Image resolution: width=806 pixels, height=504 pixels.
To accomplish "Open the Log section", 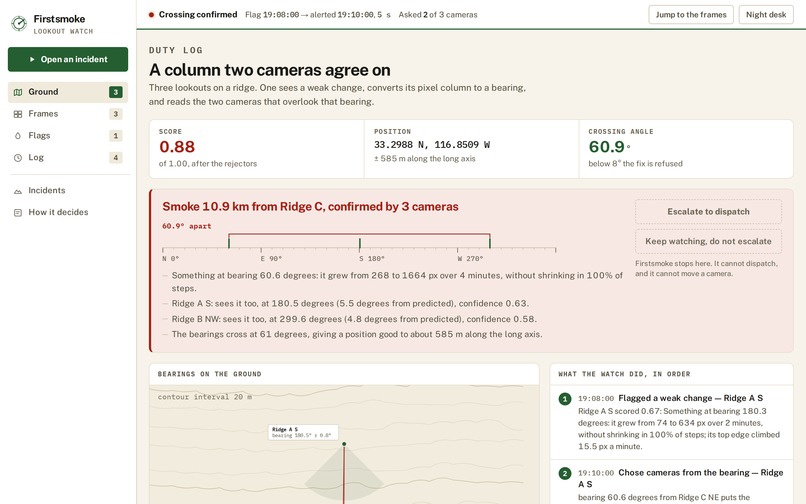I will click(68, 158).
